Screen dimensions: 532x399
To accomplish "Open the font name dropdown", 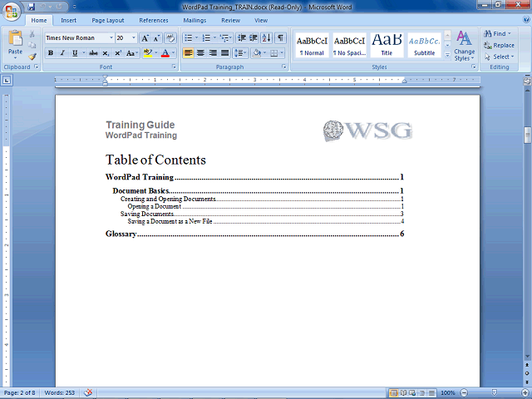I will point(111,38).
